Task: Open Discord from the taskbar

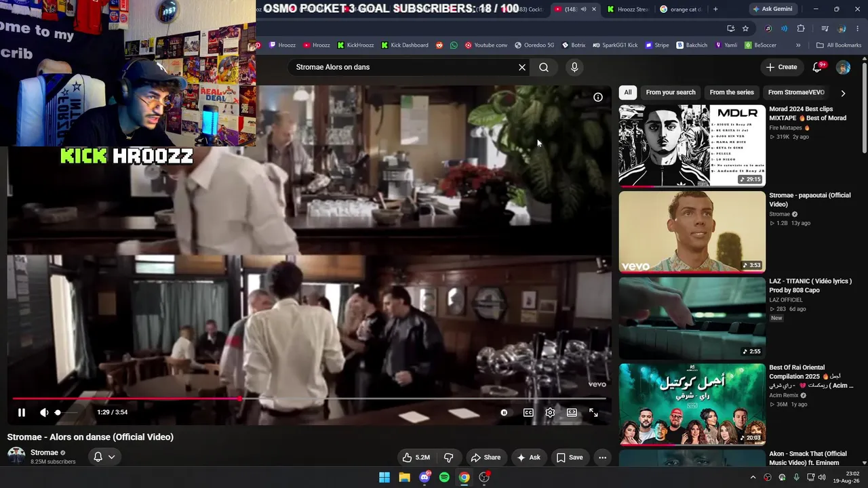Action: point(425,477)
